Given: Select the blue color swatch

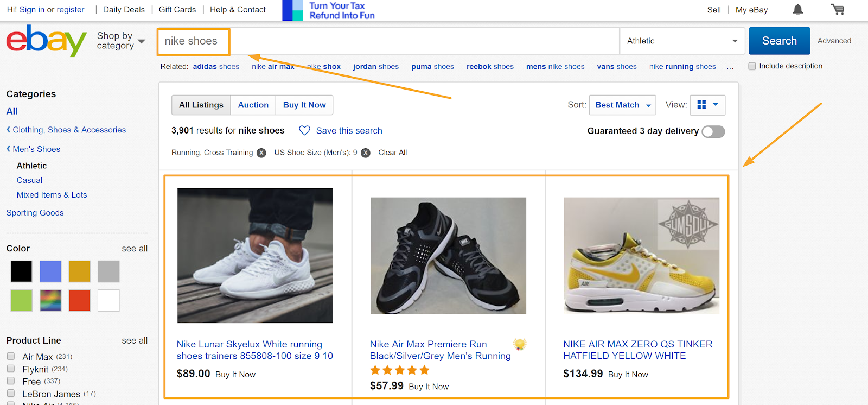Looking at the screenshot, I should 50,271.
